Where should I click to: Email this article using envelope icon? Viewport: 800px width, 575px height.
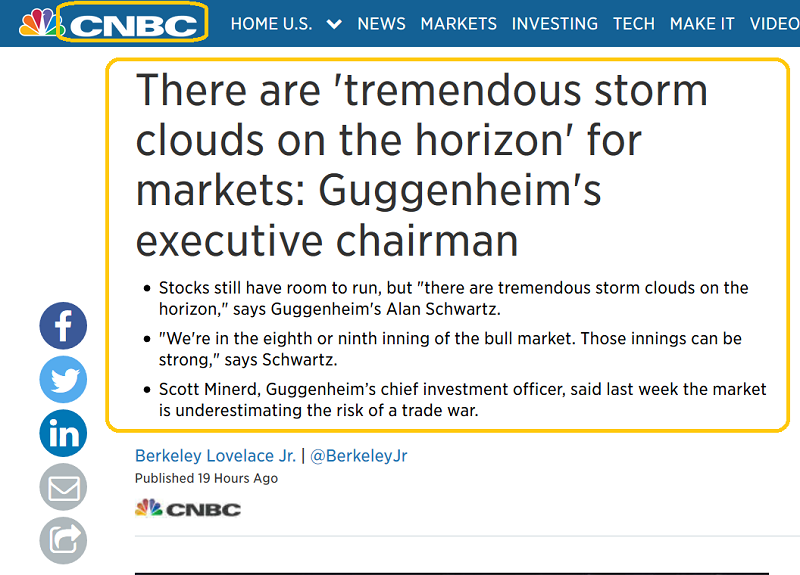click(63, 487)
